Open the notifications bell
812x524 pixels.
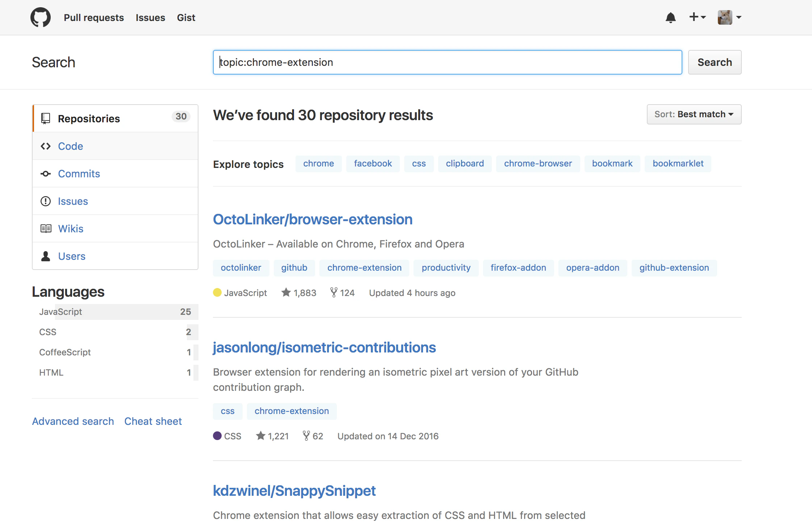[671, 17]
